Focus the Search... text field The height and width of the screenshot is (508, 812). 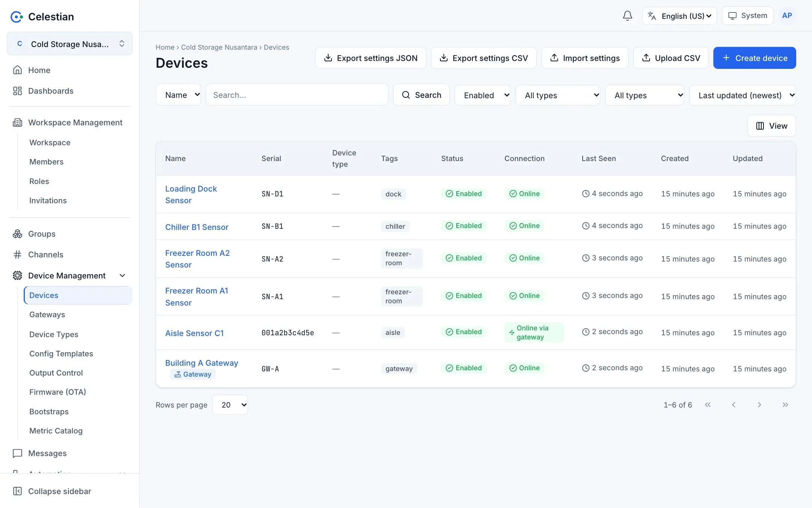click(297, 95)
